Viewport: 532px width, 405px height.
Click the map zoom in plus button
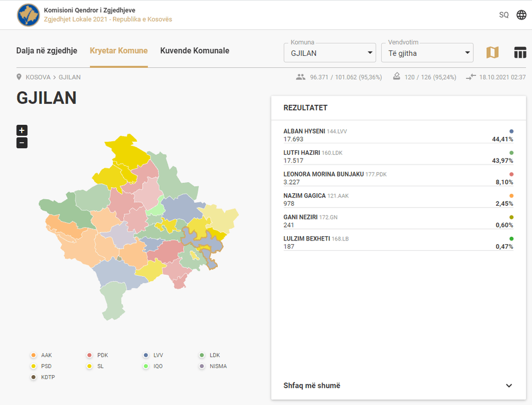pyautogui.click(x=22, y=130)
